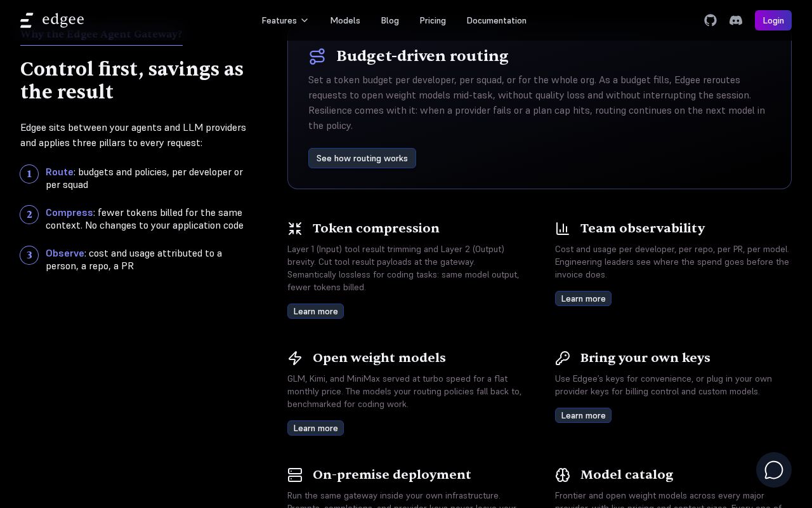Click the Bring your own keys key icon

point(562,358)
